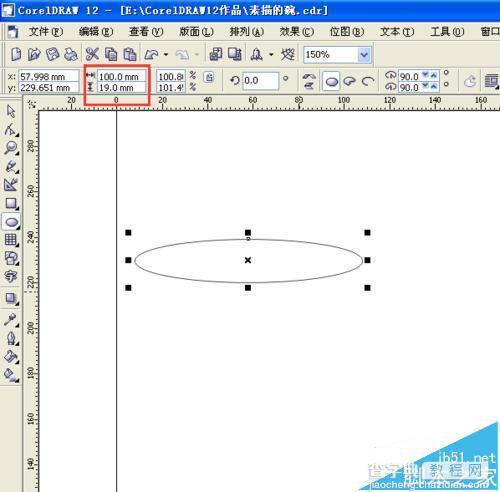
Task: Open the 编辑(E) menu
Action: (96, 32)
